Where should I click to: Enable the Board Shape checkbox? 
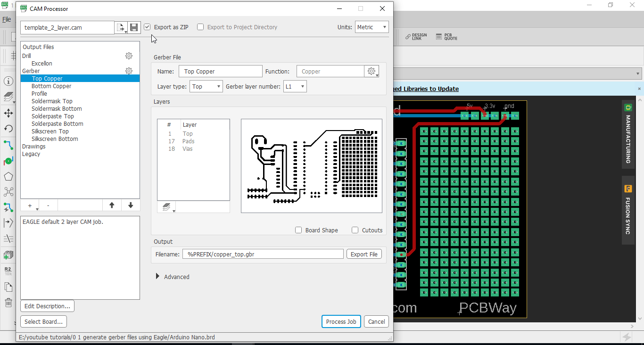(298, 230)
